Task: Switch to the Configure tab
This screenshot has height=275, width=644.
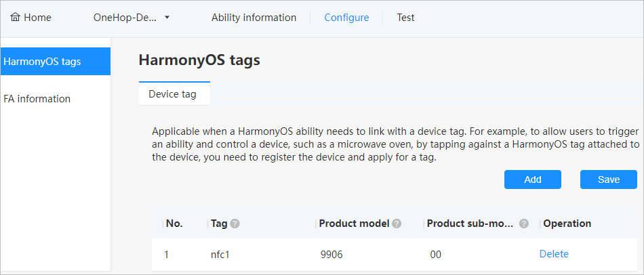Action: 346,18
